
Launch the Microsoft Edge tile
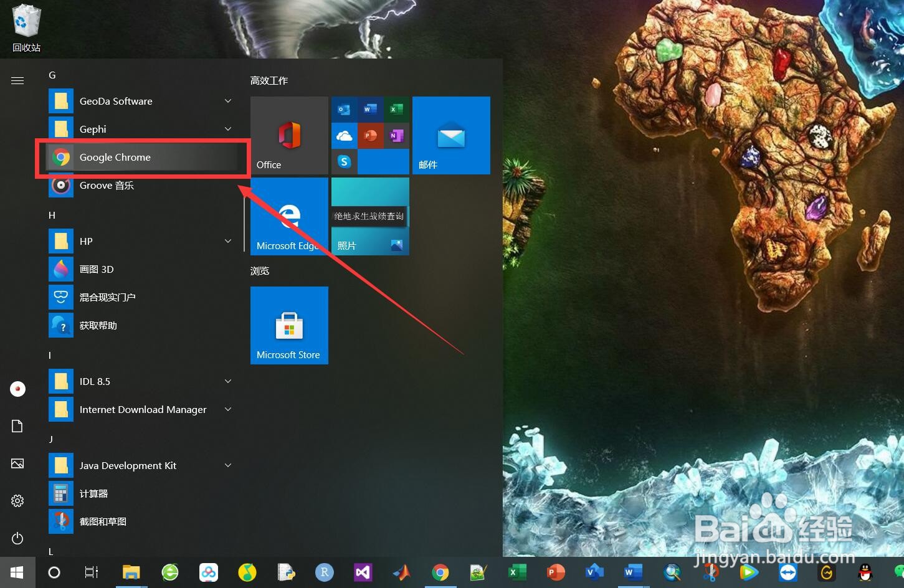click(x=289, y=216)
